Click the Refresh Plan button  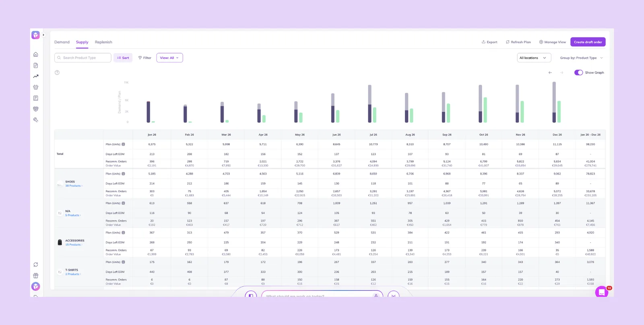pos(518,42)
